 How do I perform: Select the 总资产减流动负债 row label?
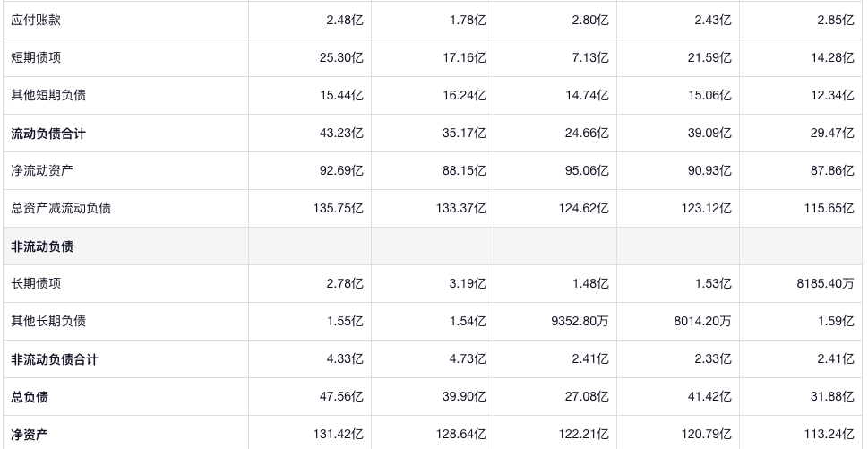pyautogui.click(x=61, y=208)
